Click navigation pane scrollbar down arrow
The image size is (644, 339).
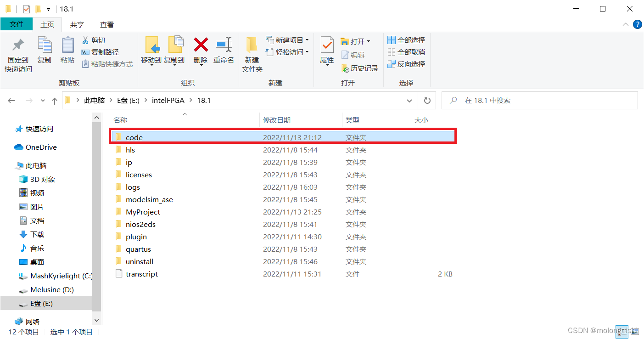point(97,320)
